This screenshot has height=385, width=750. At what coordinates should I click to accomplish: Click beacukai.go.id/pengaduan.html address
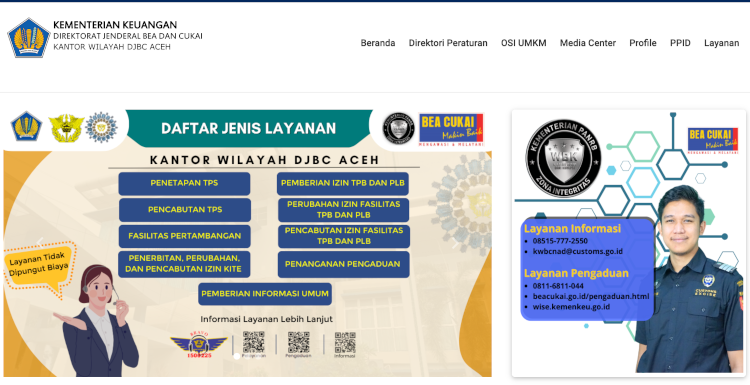[591, 296]
